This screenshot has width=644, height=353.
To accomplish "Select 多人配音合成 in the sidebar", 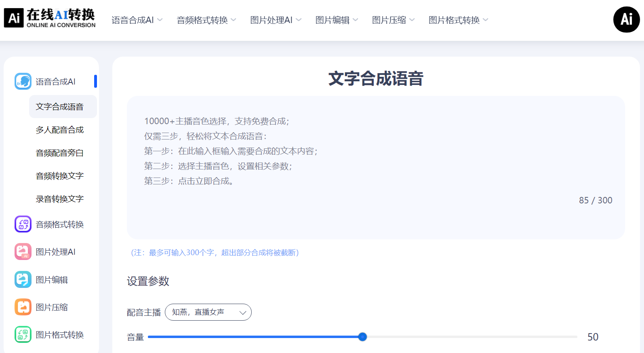I will [60, 130].
